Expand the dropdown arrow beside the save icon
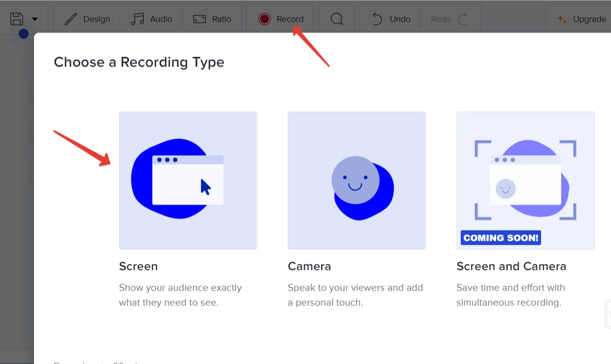The width and height of the screenshot is (611, 364). [x=34, y=19]
